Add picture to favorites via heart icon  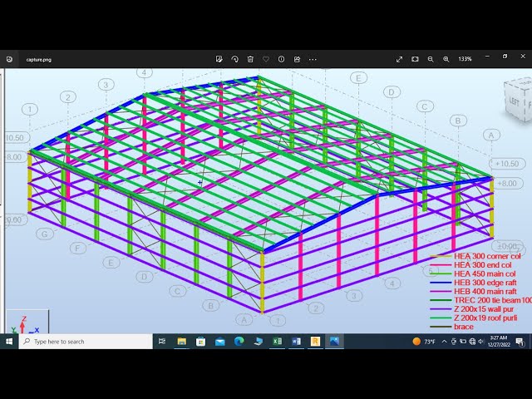pyautogui.click(x=266, y=59)
